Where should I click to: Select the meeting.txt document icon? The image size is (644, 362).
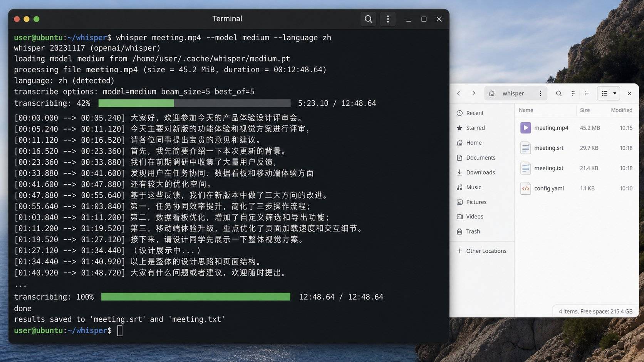point(525,168)
